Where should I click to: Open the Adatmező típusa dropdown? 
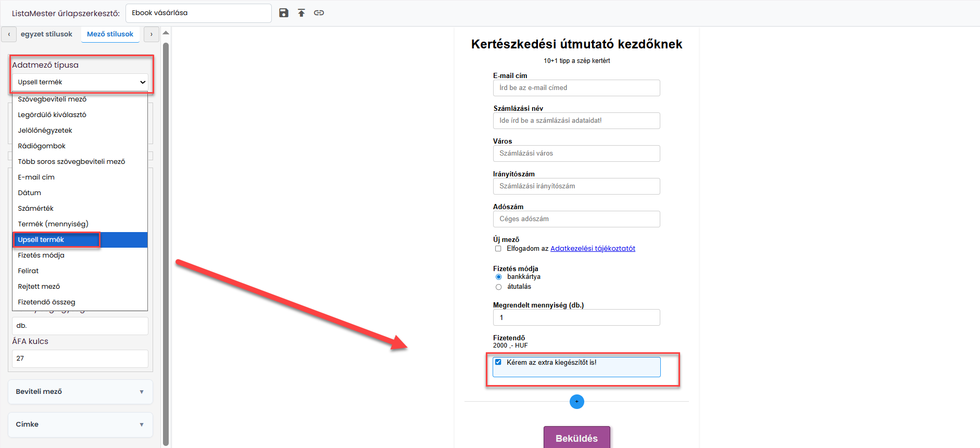tap(80, 82)
